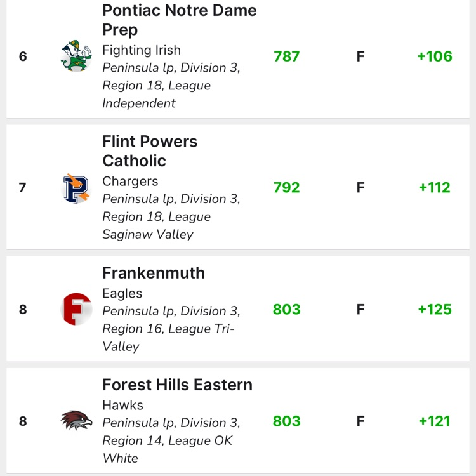Tap the Fighting Irish mascot name
Screen dimensions: 476x476
tap(142, 50)
